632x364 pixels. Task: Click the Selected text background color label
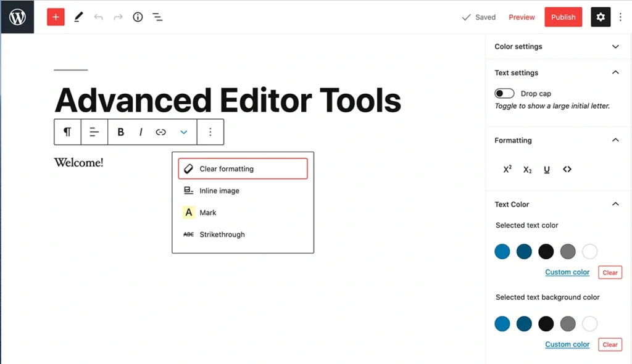(547, 297)
